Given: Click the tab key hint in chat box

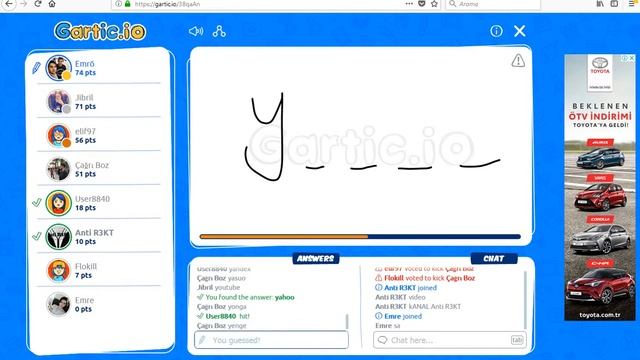Looking at the screenshot, I should click(517, 340).
